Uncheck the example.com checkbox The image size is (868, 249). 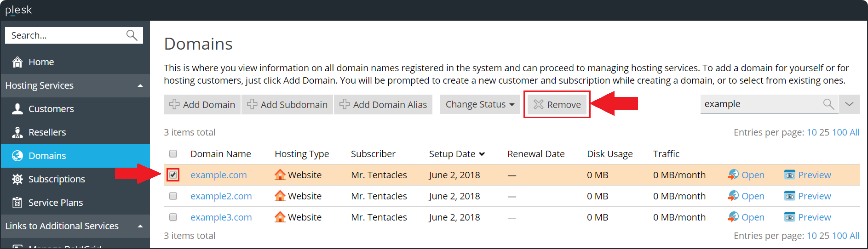[173, 175]
